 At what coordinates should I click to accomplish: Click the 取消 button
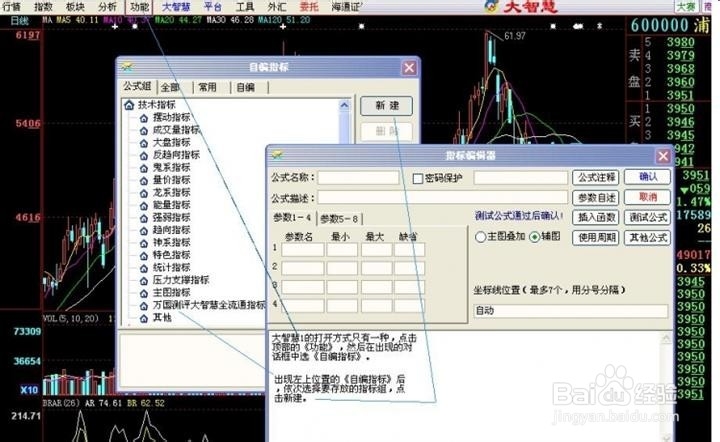pyautogui.click(x=647, y=197)
